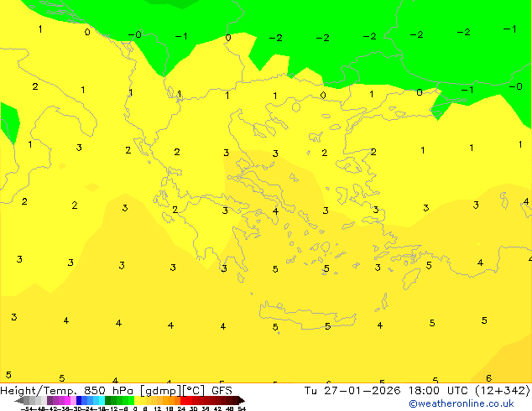The height and width of the screenshot is (411, 532).
Task: Click the '12' legend scale value
Action: [158, 408]
